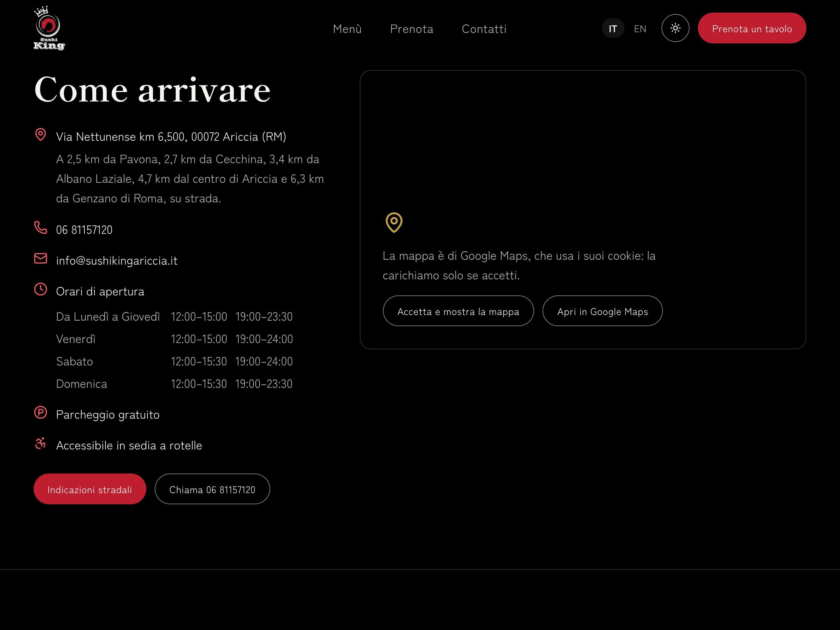
Task: Open the Menù page
Action: pos(347,29)
